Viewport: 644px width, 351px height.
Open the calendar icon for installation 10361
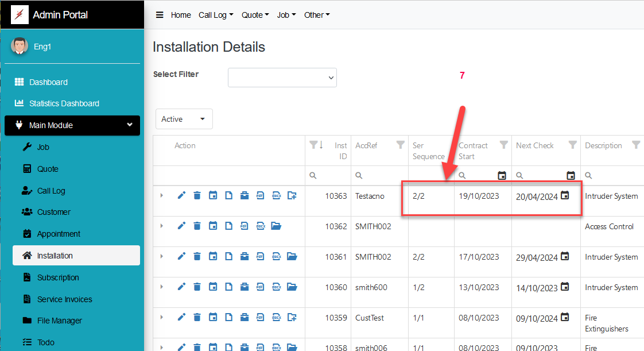click(213, 256)
